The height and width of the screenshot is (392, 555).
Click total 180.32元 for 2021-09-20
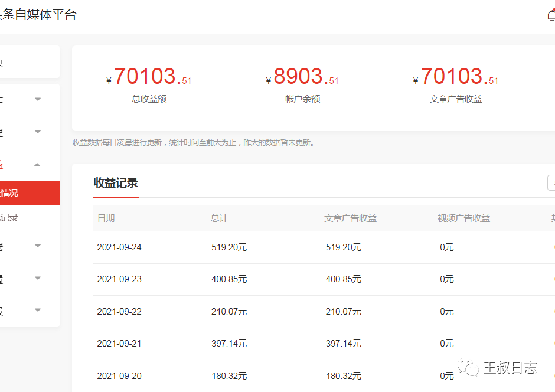(229, 375)
